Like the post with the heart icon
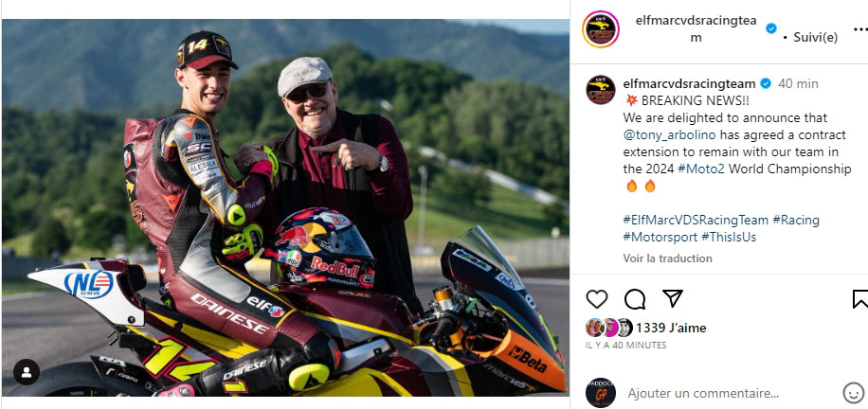Screen dimensions: 868x409 pyautogui.click(x=597, y=299)
